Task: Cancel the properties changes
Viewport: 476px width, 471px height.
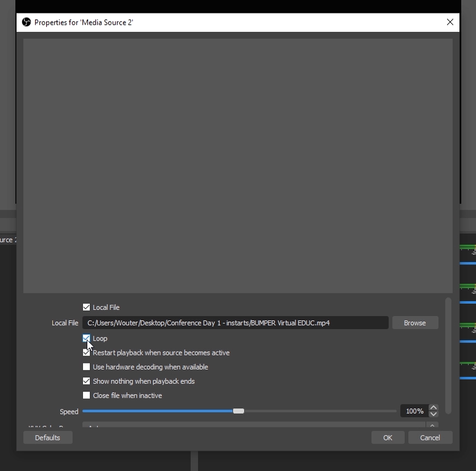Action: [x=430, y=438]
